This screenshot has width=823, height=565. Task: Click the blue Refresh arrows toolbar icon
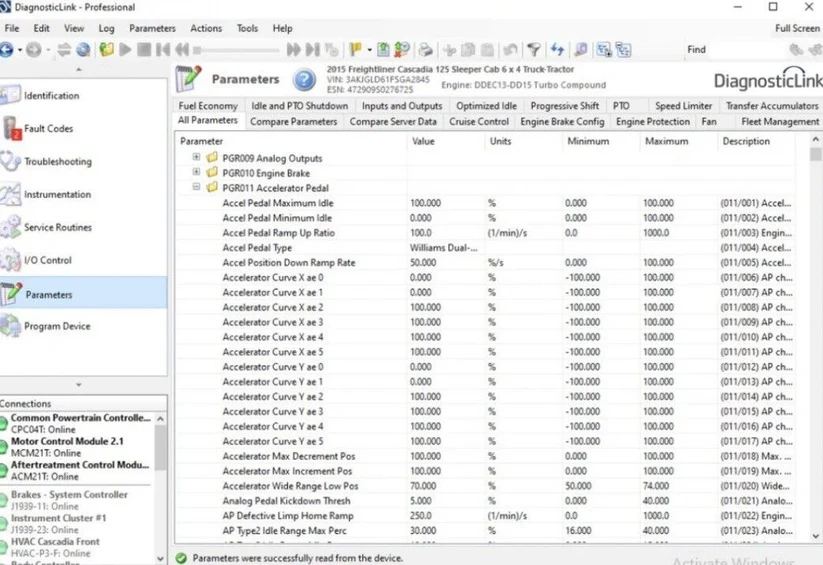click(557, 50)
